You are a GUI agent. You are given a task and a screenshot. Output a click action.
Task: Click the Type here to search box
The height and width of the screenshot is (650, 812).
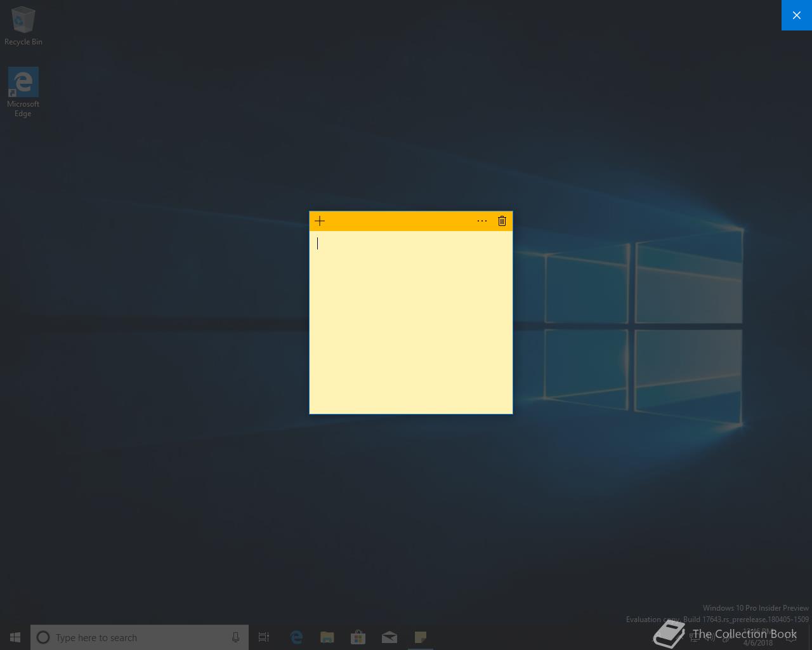[140, 637]
